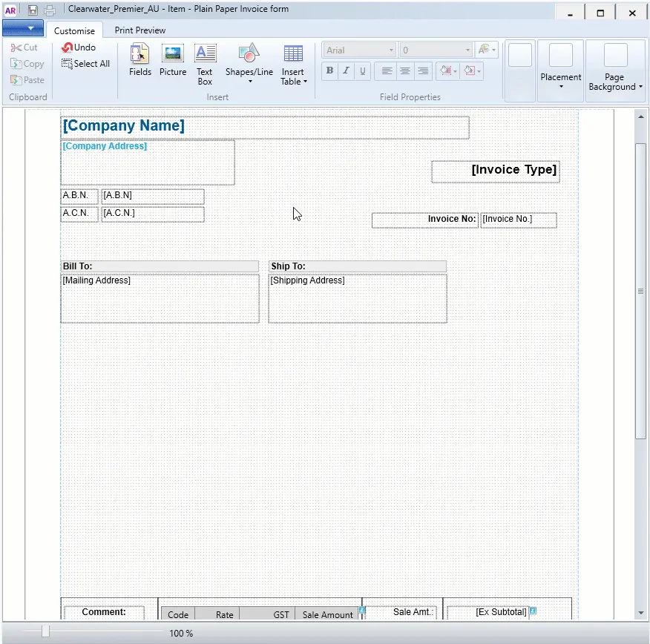Select the [Company Address] field
Viewport: 650px width, 644px height.
point(148,162)
